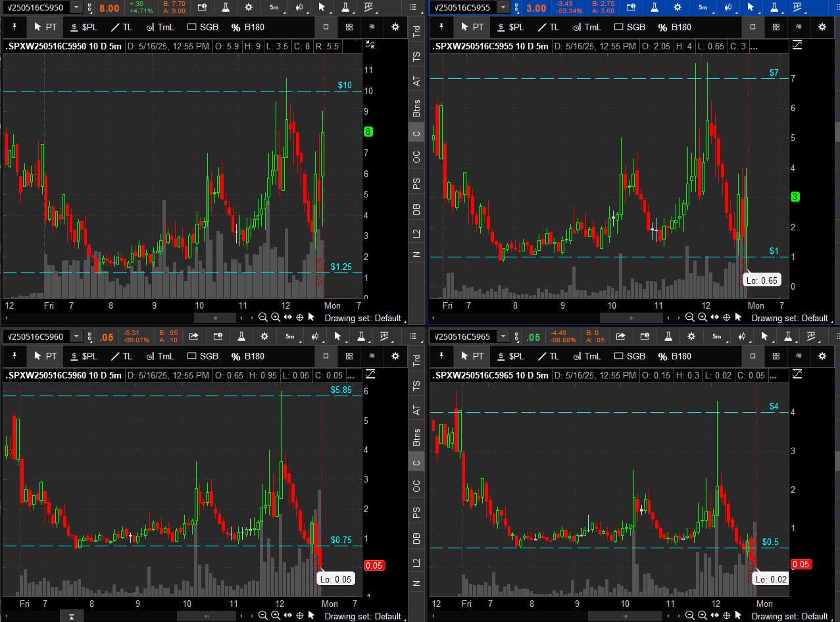Open 5m timeframe dropdown in C5955 chart
This screenshot has height=622, width=840.
[703, 7]
